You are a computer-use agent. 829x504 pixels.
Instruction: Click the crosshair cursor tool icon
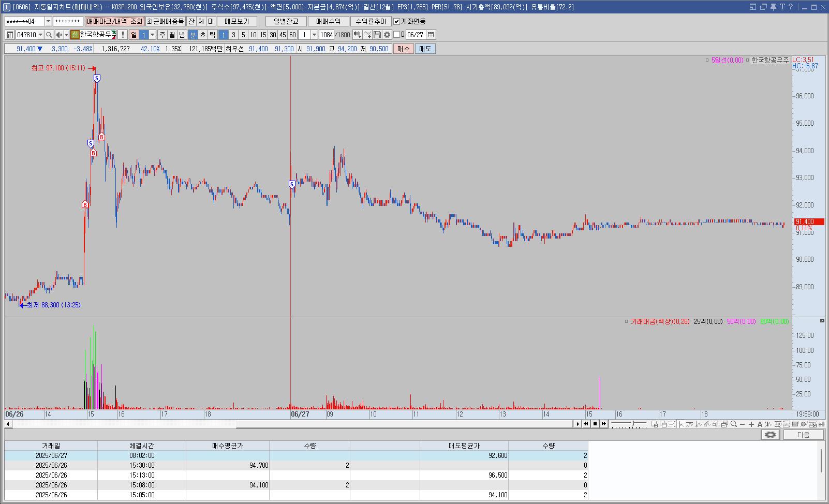682,424
